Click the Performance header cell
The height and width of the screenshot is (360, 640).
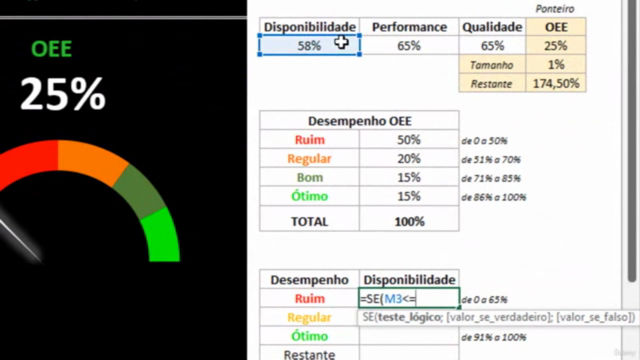click(409, 27)
